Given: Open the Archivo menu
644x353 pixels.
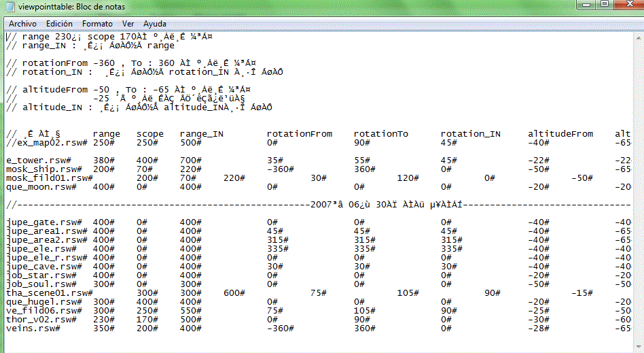Looking at the screenshot, I should (22, 23).
